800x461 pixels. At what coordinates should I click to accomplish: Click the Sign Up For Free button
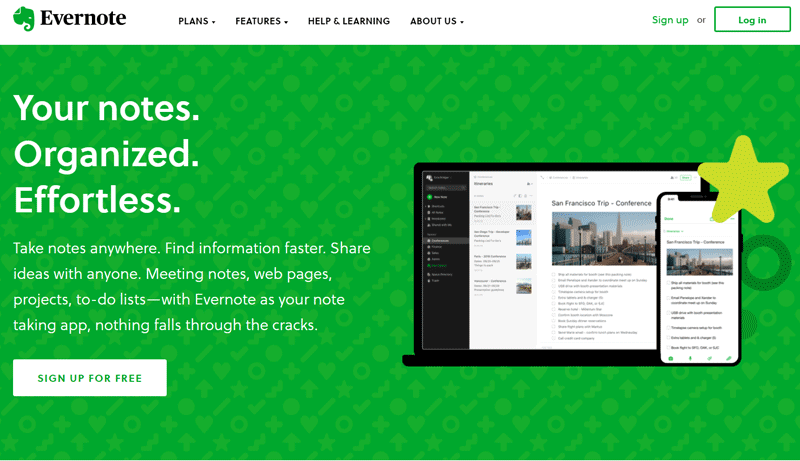90,378
